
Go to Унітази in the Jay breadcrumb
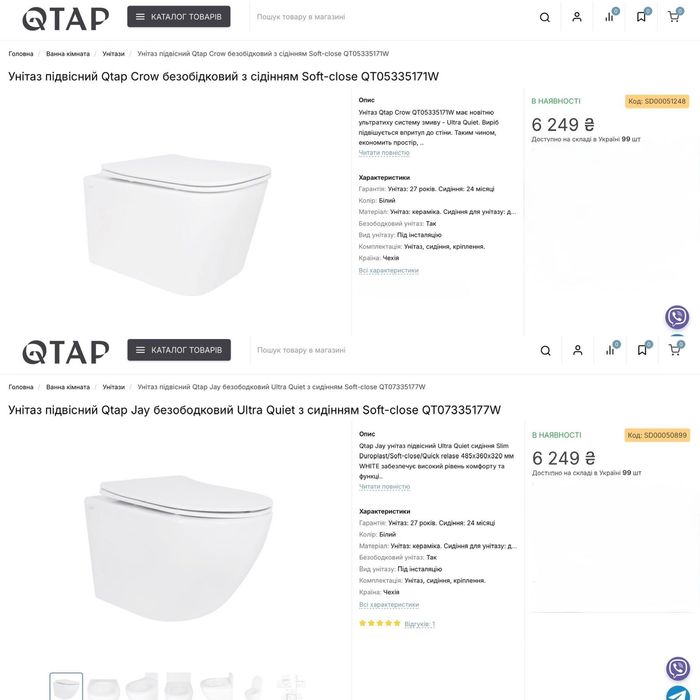click(x=113, y=387)
